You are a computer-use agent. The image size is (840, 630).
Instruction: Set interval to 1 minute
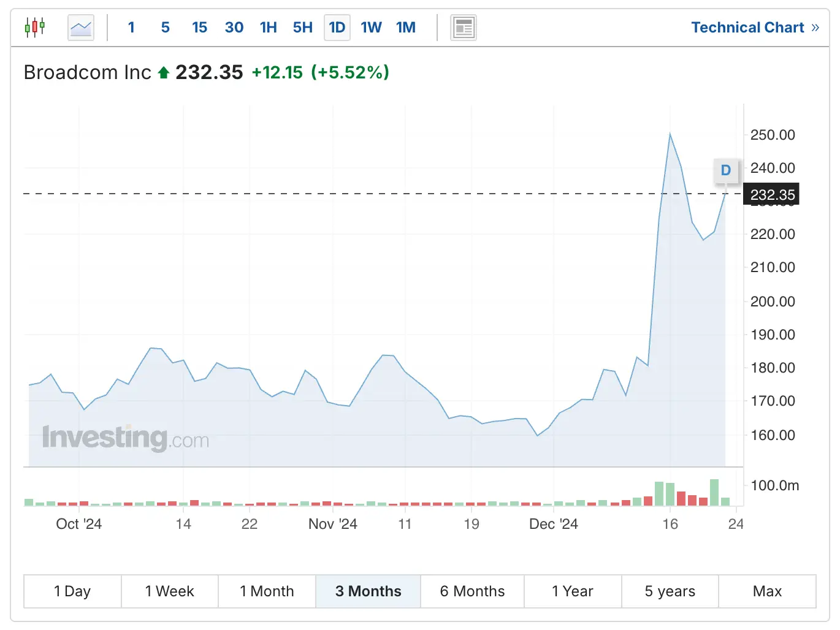coord(131,28)
